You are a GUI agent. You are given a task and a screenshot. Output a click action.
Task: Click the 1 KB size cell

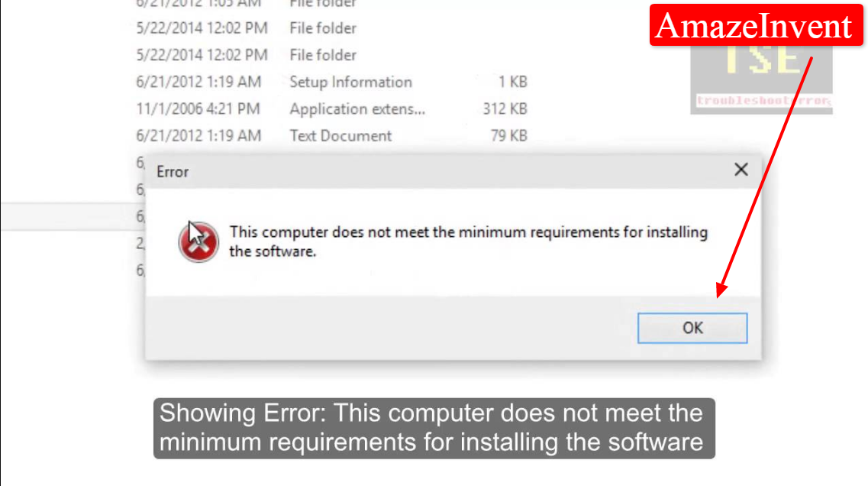click(512, 82)
